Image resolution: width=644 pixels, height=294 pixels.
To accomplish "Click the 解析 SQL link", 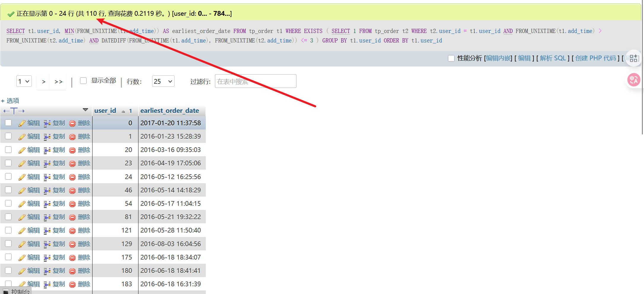I will pyautogui.click(x=553, y=58).
